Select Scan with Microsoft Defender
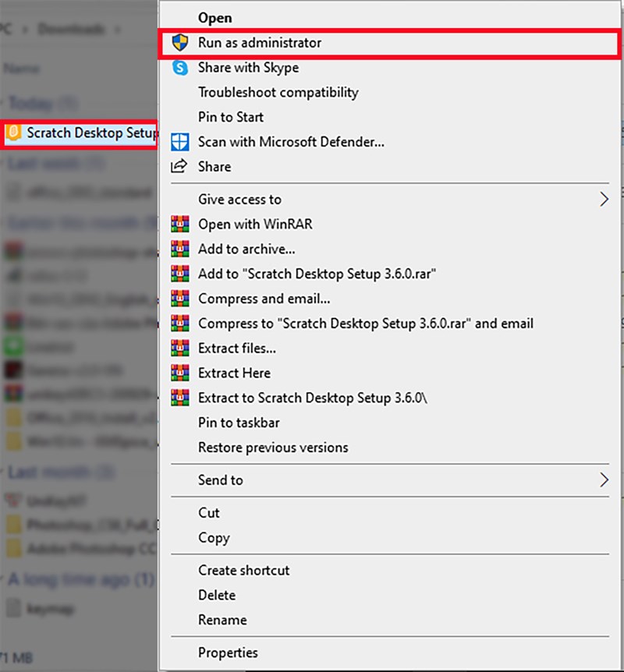Viewport: 624px width, 672px height. (389, 142)
